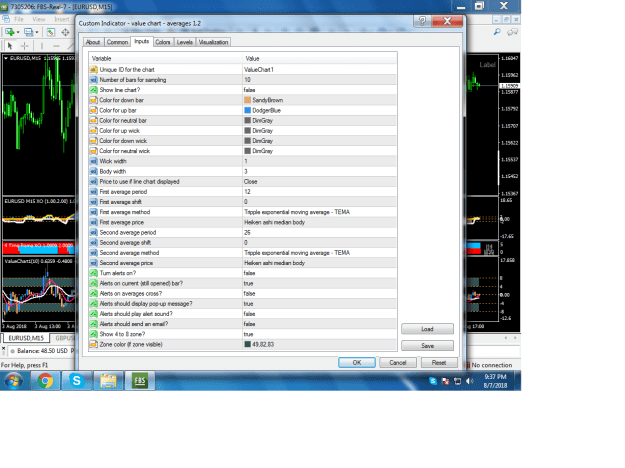The width and height of the screenshot is (625, 468).
Task: Switch to the Colors tab
Action: coord(163,42)
